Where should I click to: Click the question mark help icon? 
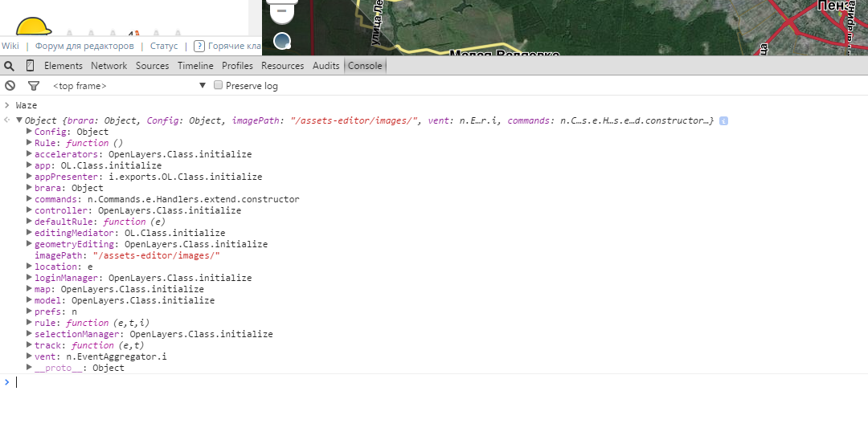199,46
